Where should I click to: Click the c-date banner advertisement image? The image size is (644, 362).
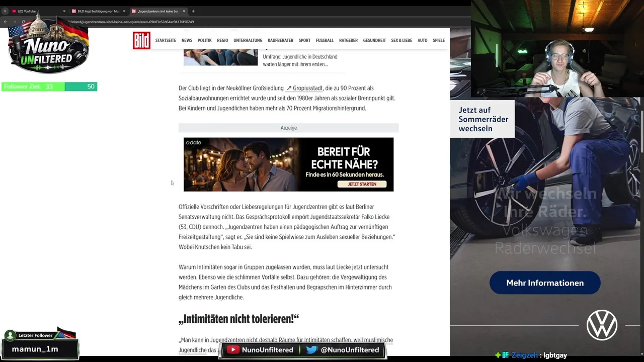pyautogui.click(x=288, y=164)
